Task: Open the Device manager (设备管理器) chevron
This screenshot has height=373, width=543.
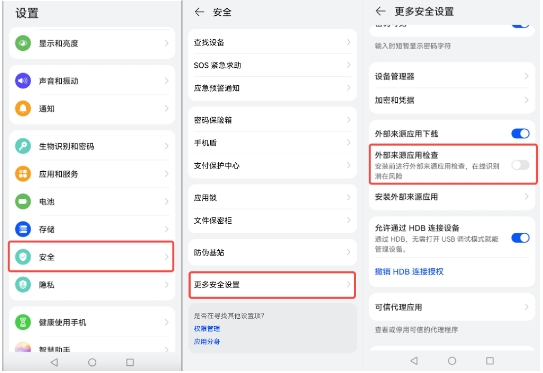Action: (x=526, y=76)
